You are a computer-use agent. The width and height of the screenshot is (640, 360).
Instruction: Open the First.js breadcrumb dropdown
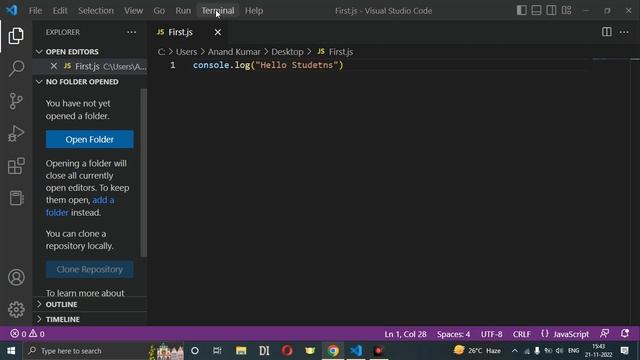(341, 52)
